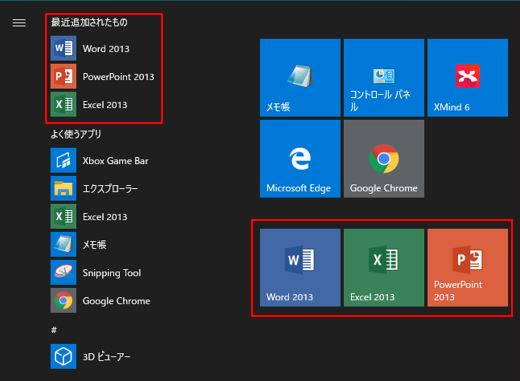This screenshot has height=381, width=520.
Task: Open the コントロール パネル tile
Action: pos(384,78)
